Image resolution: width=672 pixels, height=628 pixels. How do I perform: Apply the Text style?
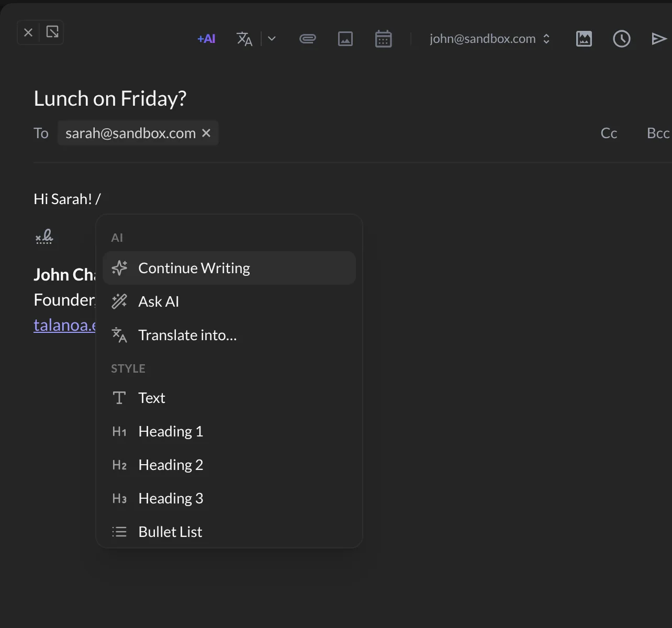(229, 398)
